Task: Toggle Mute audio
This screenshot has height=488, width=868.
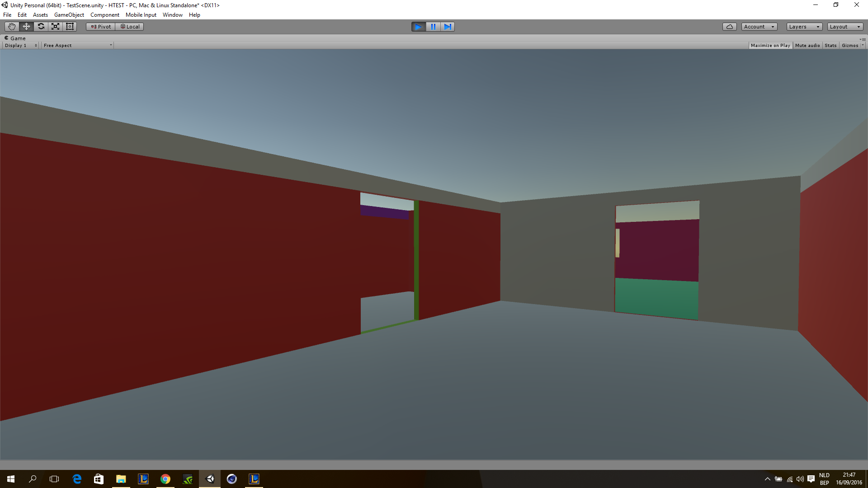Action: click(x=807, y=46)
